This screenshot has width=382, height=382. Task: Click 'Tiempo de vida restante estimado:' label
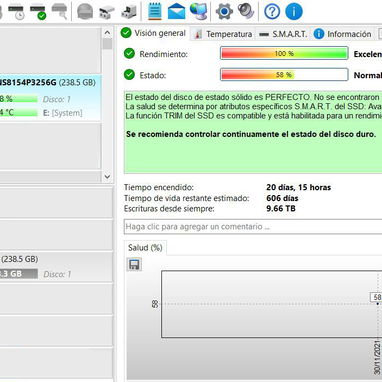point(186,198)
